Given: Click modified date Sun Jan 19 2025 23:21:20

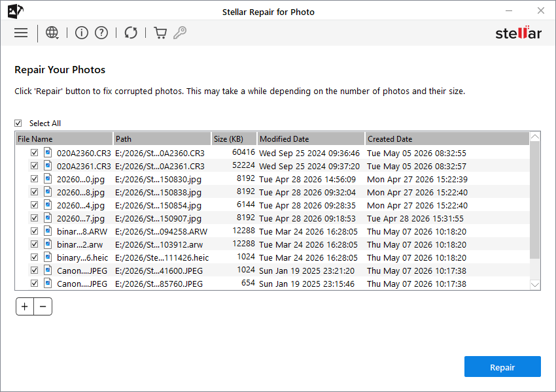Looking at the screenshot, I should tap(307, 271).
